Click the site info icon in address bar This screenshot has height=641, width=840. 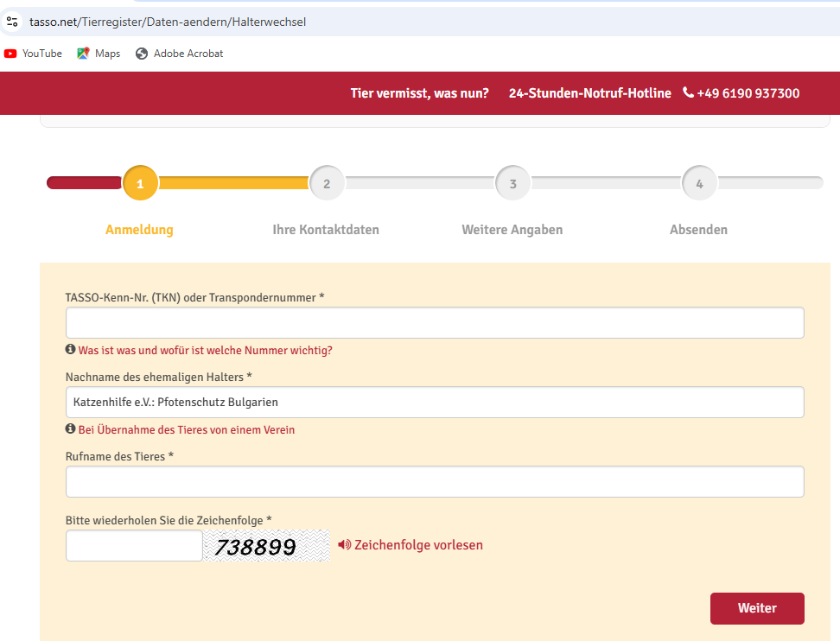click(x=12, y=21)
